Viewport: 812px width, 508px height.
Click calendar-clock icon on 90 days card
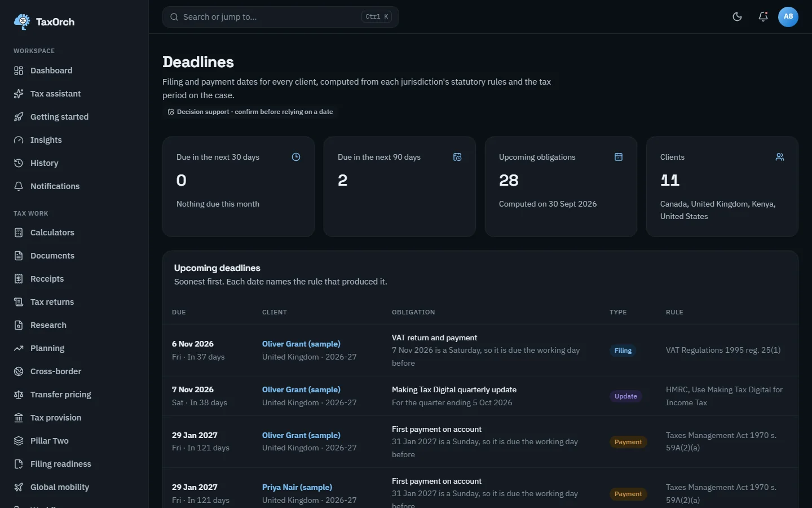coord(457,157)
